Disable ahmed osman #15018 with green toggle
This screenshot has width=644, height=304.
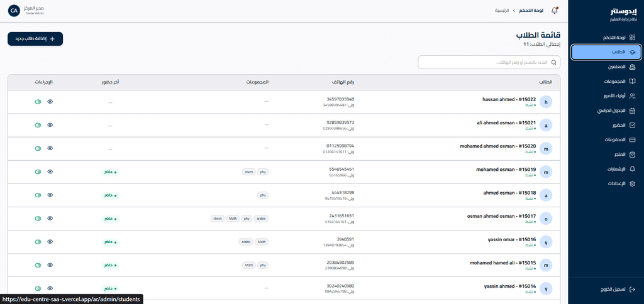(x=38, y=195)
